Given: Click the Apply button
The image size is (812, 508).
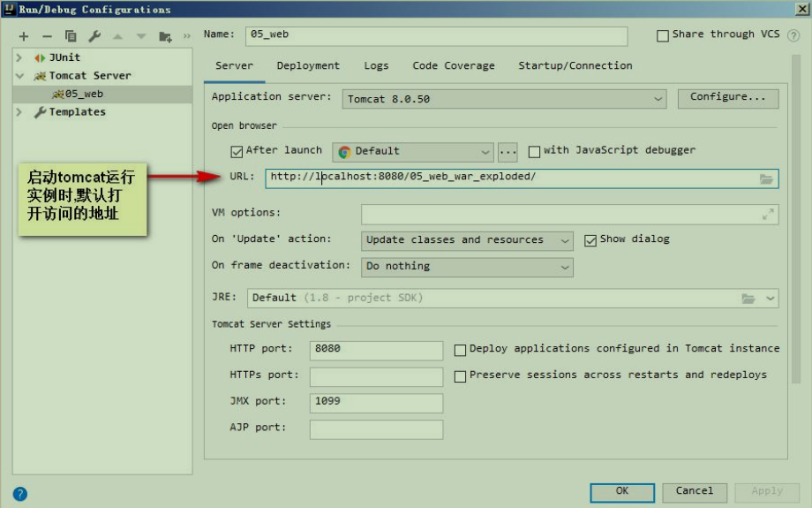Looking at the screenshot, I should [x=767, y=492].
